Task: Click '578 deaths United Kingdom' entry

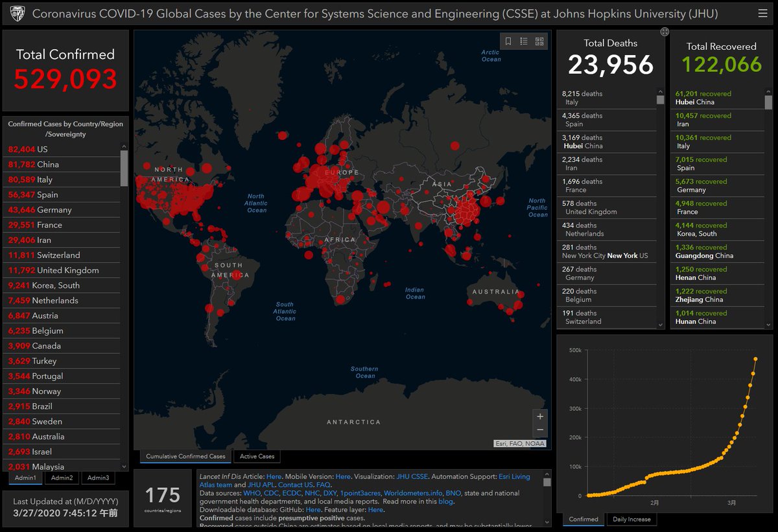Action: coord(607,207)
